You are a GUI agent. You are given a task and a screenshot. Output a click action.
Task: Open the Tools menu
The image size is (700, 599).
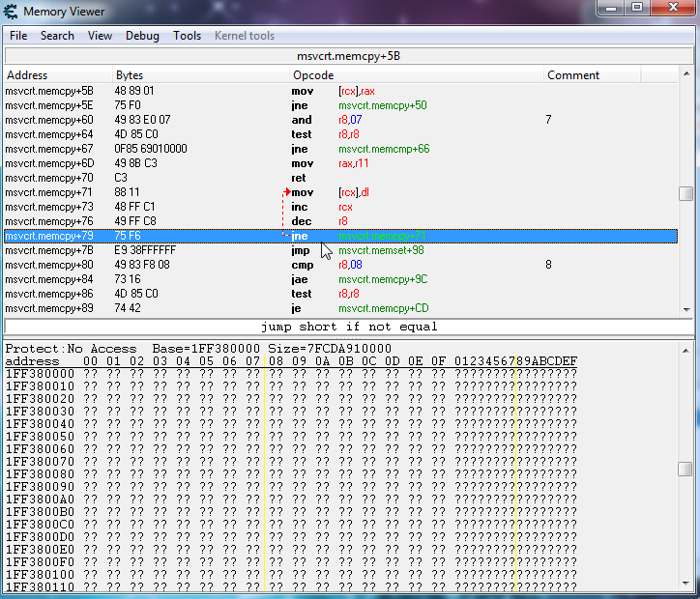pos(187,36)
